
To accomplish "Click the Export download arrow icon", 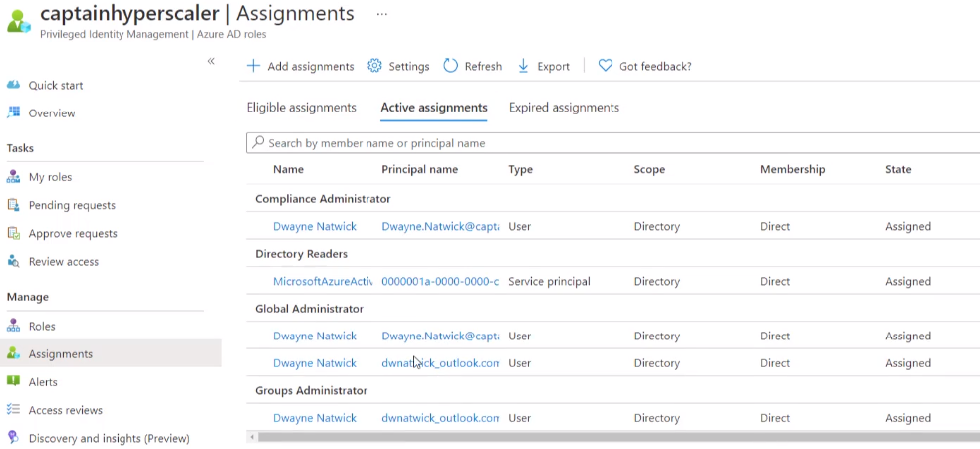I will tap(524, 66).
